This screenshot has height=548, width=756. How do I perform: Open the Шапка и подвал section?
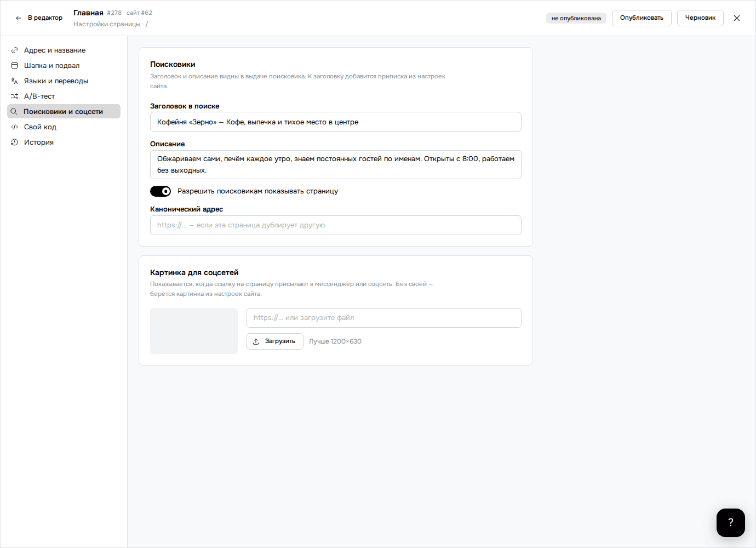click(64, 65)
